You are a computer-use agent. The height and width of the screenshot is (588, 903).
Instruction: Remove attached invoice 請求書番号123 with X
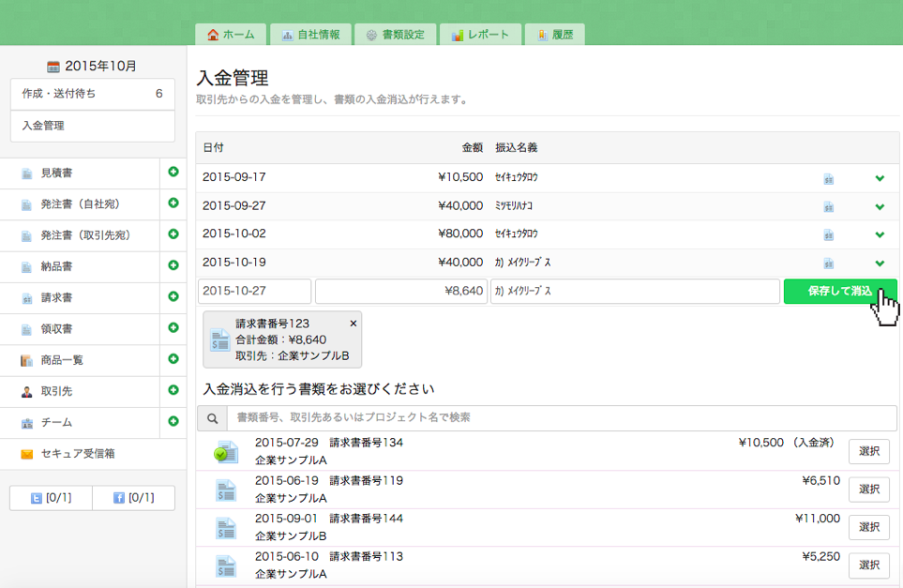[x=354, y=323]
